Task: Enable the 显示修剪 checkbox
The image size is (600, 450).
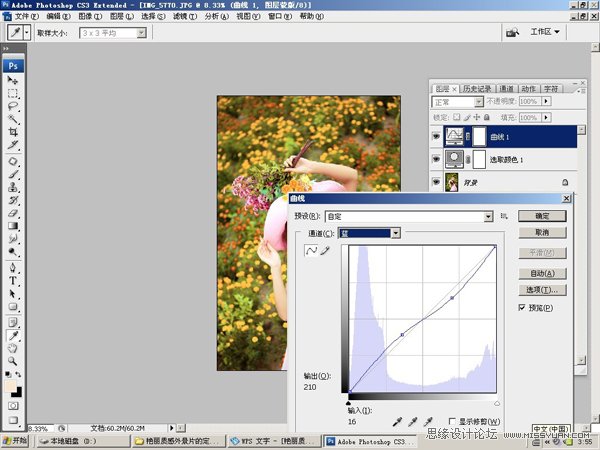Action: [x=452, y=421]
